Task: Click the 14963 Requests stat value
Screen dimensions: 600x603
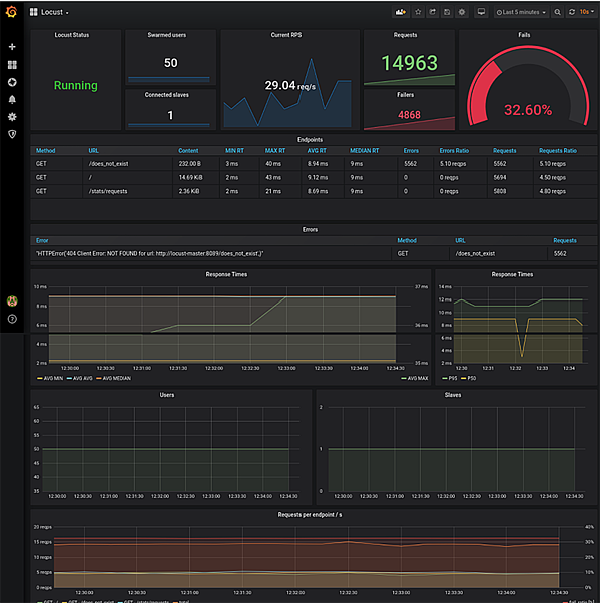Action: (409, 63)
